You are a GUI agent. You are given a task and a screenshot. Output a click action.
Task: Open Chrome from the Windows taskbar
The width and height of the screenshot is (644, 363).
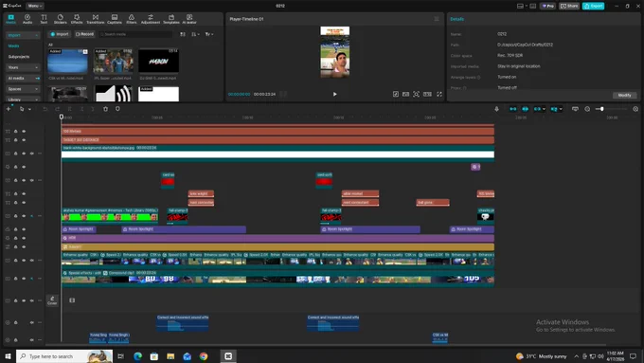[x=204, y=356]
